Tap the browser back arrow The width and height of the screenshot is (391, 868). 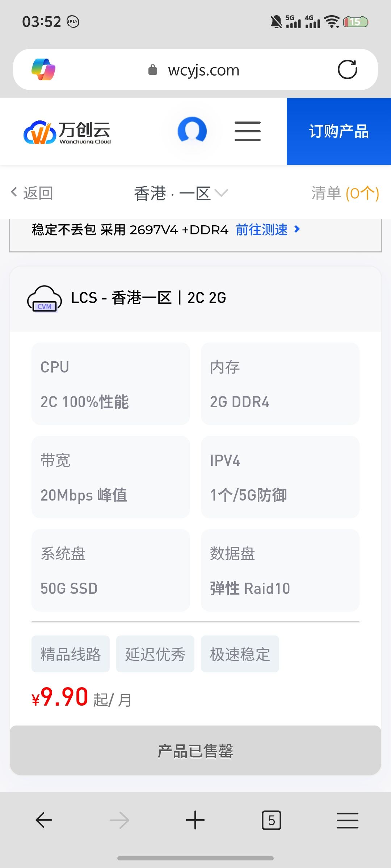(44, 820)
